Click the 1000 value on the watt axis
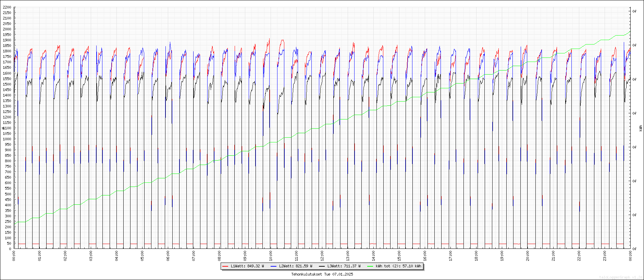This screenshot has height=280, width=644. point(7,139)
